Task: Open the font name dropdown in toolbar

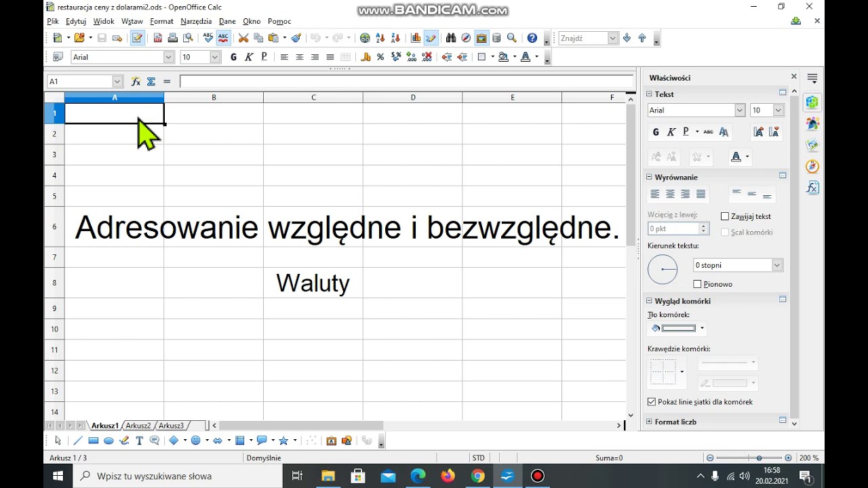Action: tap(169, 57)
